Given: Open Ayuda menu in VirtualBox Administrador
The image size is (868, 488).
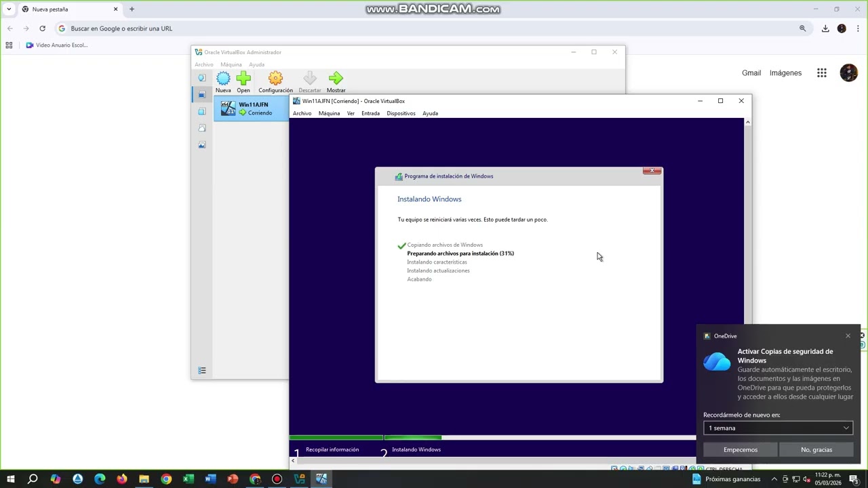Looking at the screenshot, I should 256,64.
